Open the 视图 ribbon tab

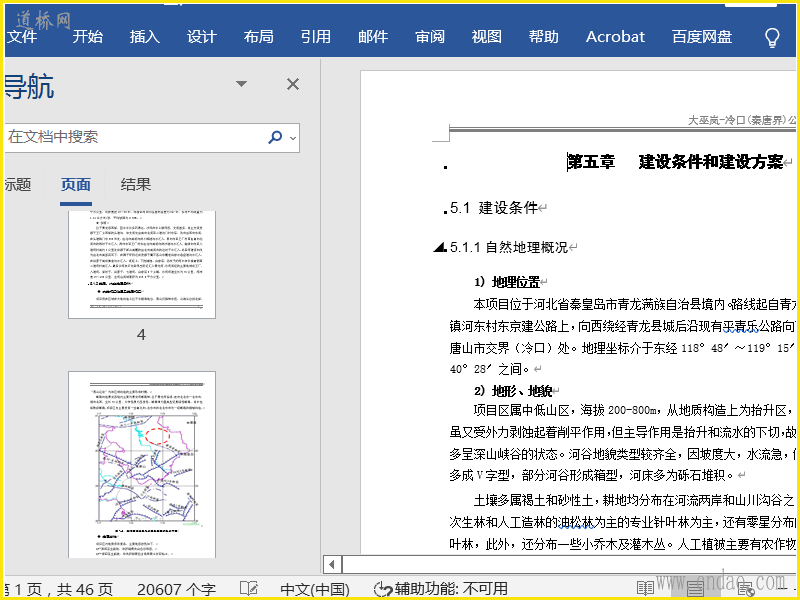[x=486, y=37]
